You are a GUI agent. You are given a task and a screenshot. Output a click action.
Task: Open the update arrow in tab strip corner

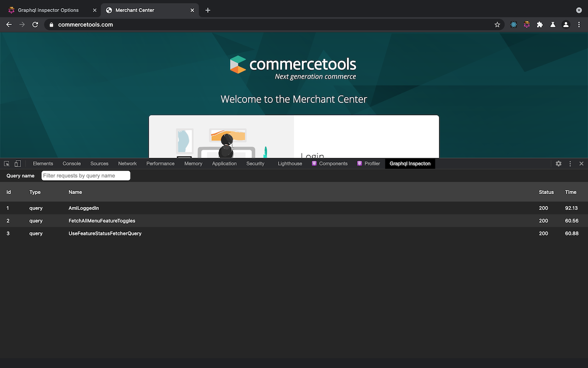tap(578, 10)
